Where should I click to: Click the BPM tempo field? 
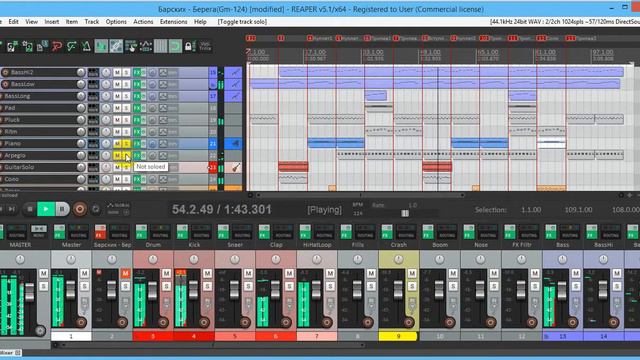(x=358, y=213)
